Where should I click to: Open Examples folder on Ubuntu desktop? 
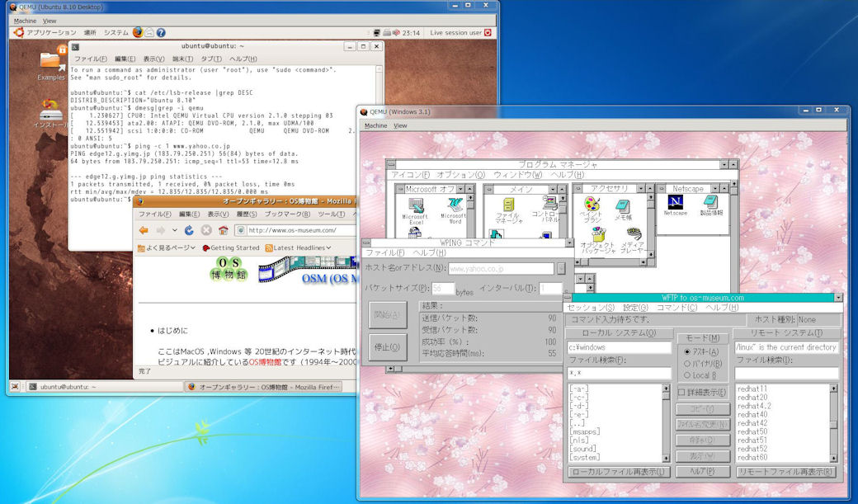click(x=51, y=59)
